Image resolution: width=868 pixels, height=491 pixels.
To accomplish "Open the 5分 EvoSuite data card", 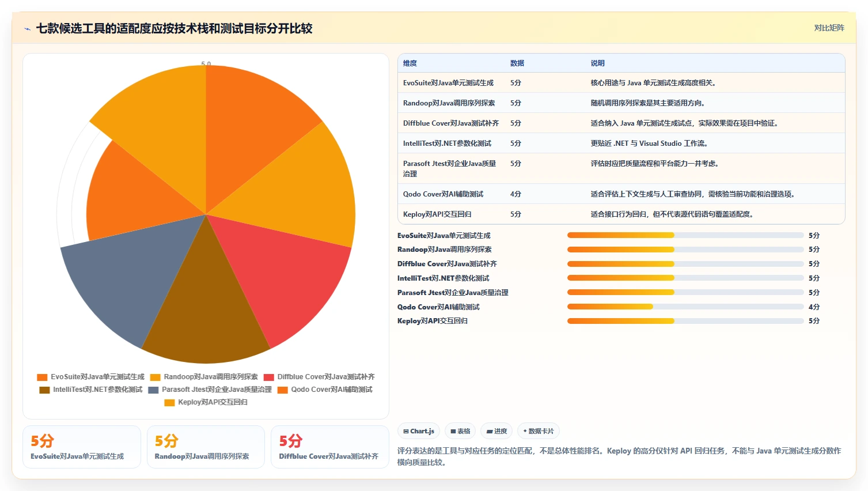I will 82,447.
